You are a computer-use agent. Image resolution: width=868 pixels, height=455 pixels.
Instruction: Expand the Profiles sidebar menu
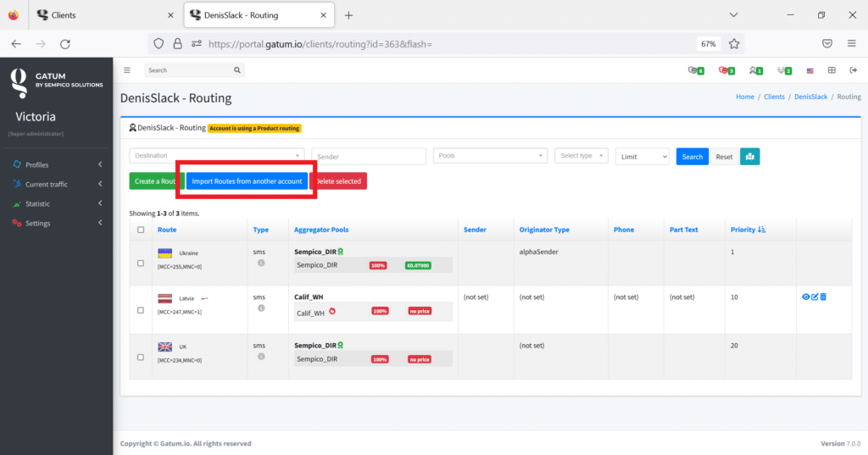(x=57, y=164)
